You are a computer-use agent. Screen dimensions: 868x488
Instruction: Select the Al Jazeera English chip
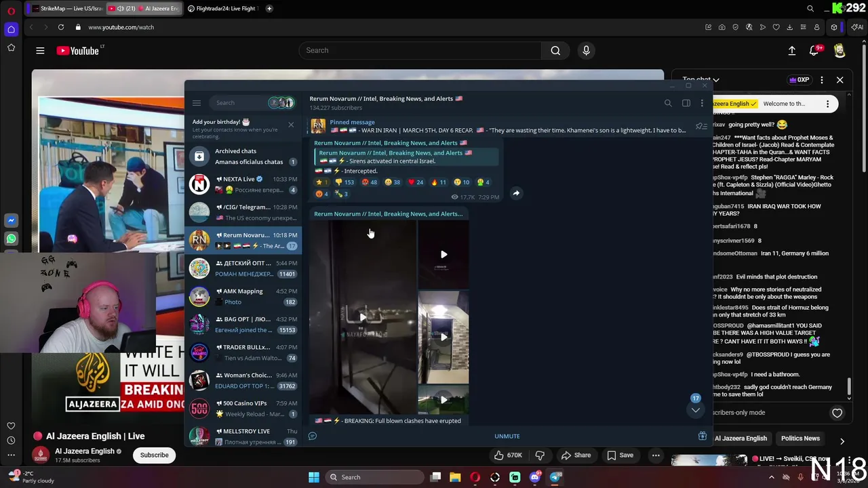[741, 439]
